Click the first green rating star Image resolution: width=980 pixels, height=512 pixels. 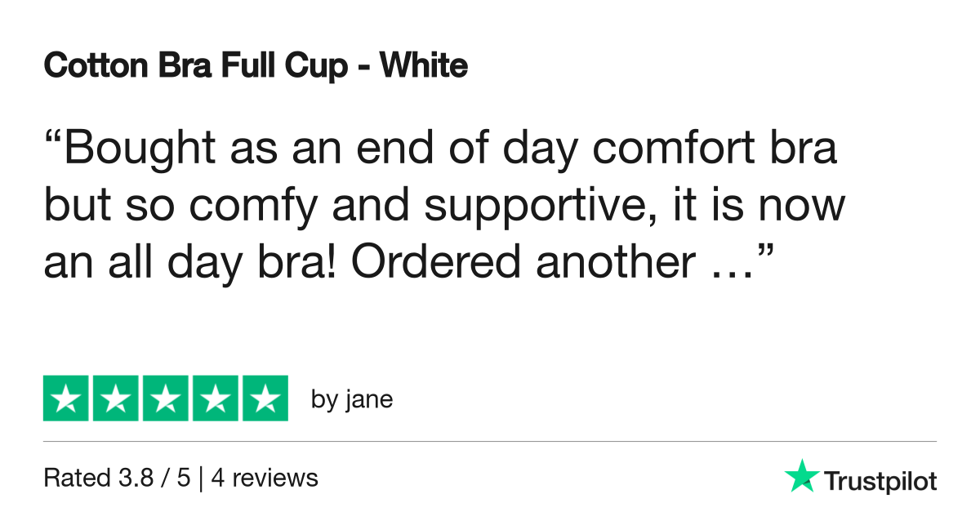point(67,398)
